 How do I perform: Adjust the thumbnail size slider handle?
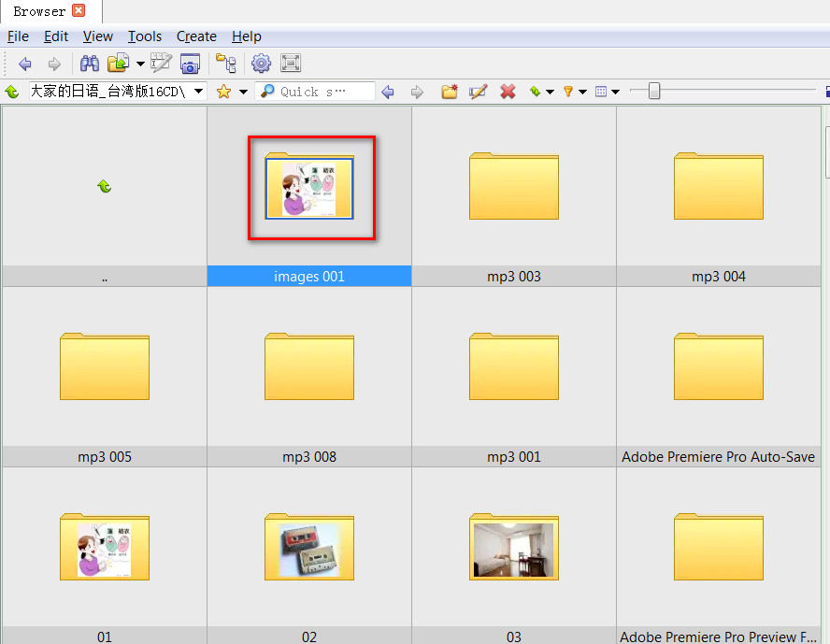click(x=654, y=91)
